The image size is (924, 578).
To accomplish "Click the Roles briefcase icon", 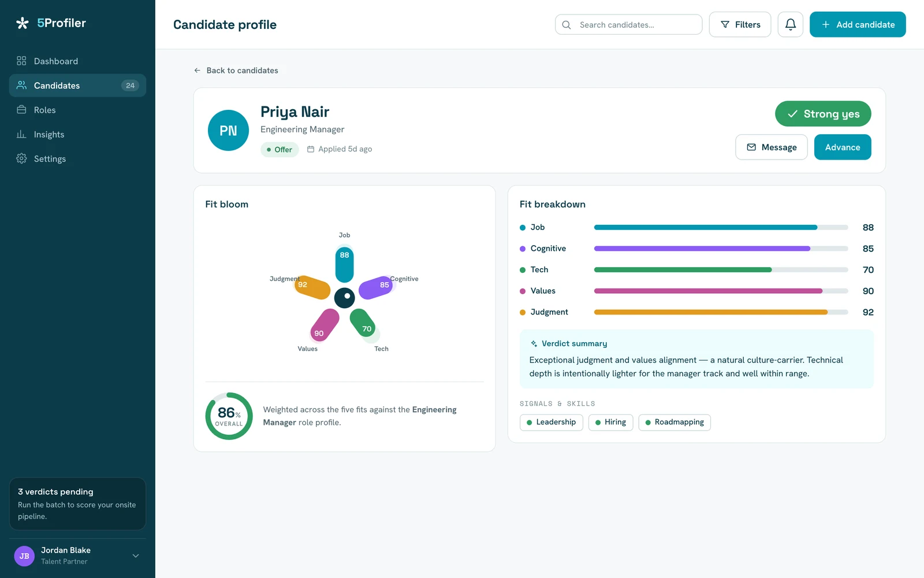I will [21, 109].
